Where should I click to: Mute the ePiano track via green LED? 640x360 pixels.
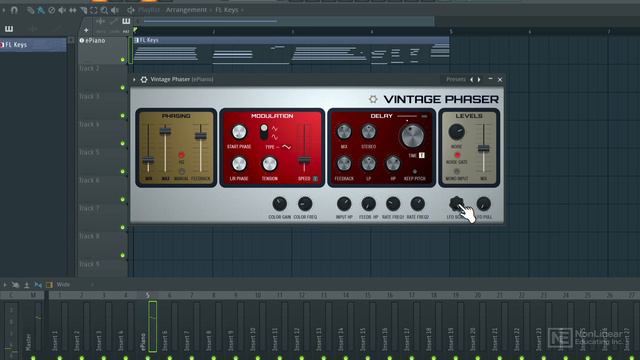click(123, 60)
